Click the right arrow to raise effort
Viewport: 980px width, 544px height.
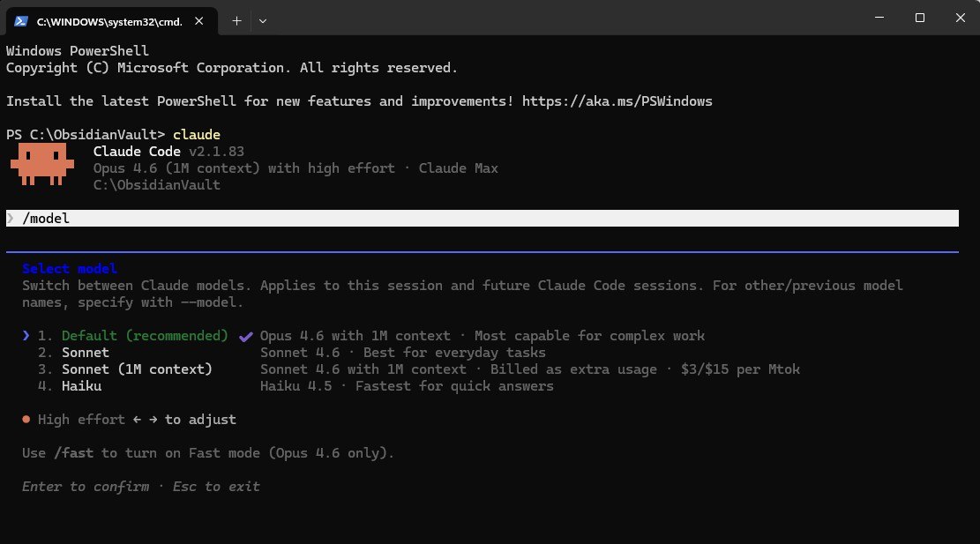tap(153, 420)
